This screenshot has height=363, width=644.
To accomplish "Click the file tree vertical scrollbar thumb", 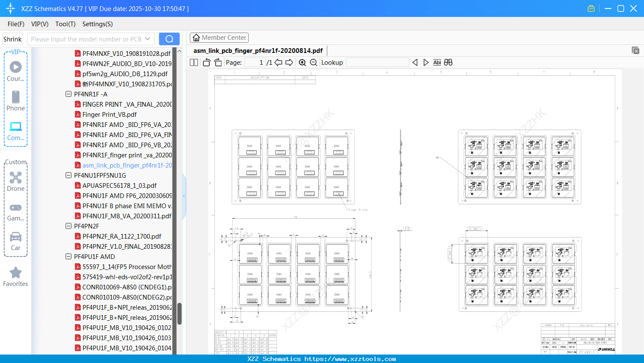I will tap(179, 313).
